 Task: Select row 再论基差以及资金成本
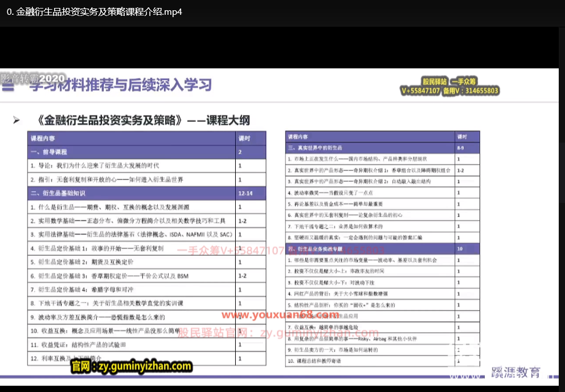(x=383, y=204)
